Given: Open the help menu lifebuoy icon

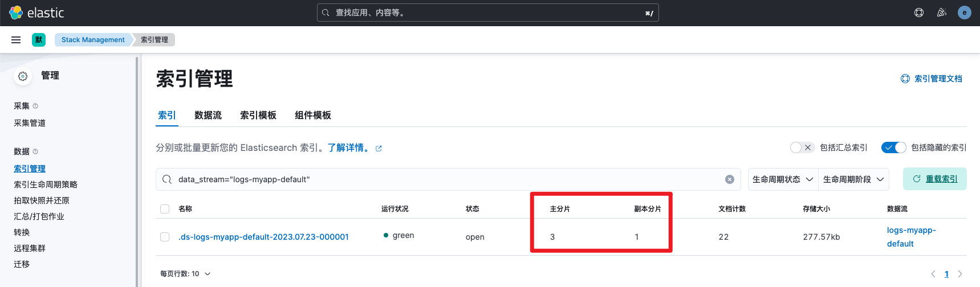Looking at the screenshot, I should (919, 13).
